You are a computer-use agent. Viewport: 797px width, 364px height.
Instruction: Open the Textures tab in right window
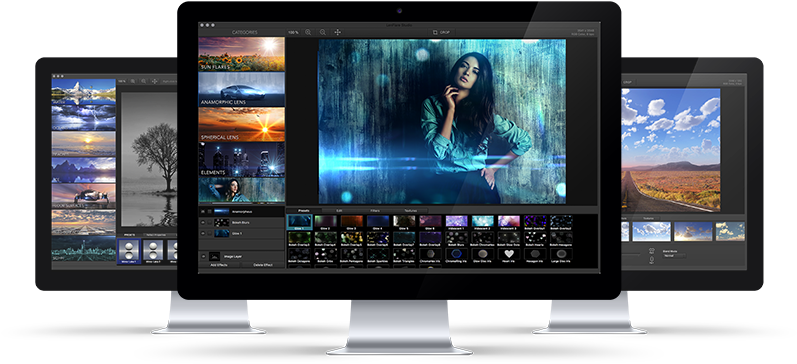click(648, 218)
